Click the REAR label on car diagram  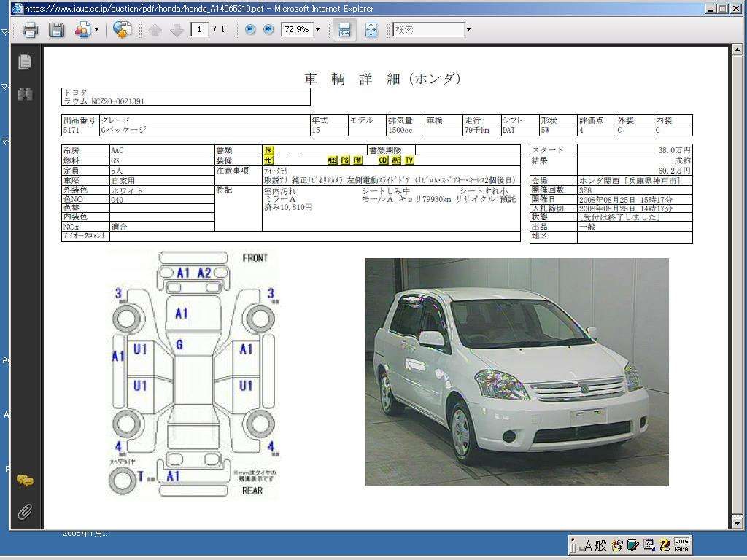(x=252, y=491)
